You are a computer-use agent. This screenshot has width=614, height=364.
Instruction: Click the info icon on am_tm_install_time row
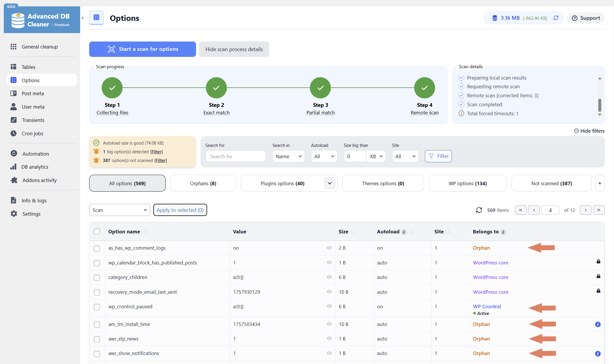[x=598, y=324]
